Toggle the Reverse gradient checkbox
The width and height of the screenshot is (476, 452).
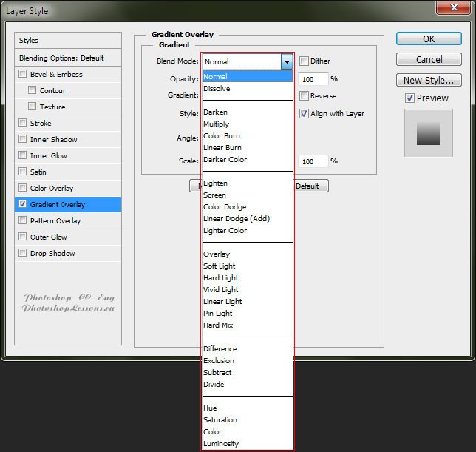(304, 96)
